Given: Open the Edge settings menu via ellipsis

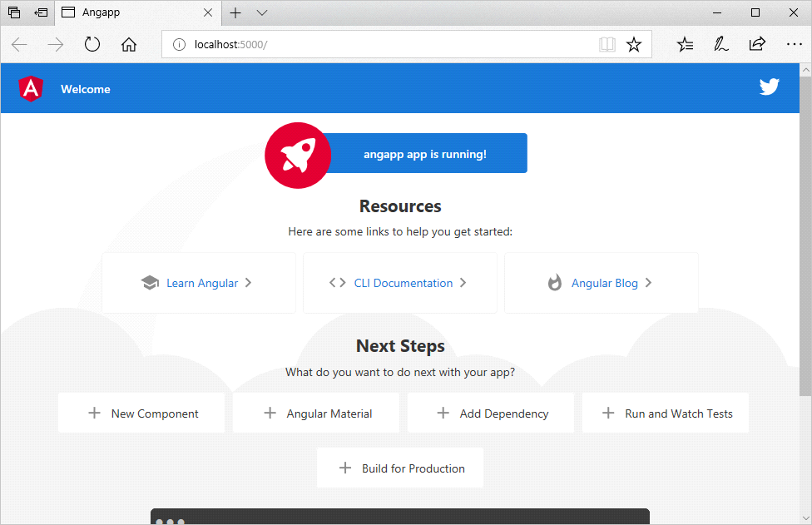Looking at the screenshot, I should coord(795,44).
